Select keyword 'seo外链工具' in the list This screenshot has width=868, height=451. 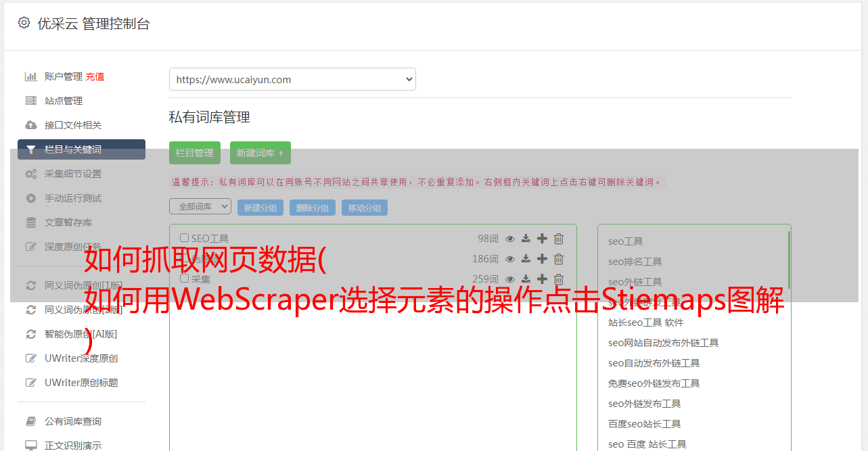pyautogui.click(x=635, y=282)
